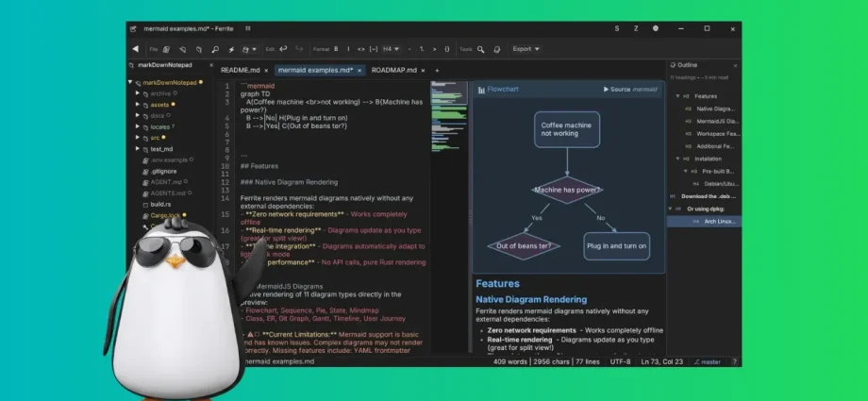Click the third File toolbar icon
Screen dimensions: 868x401
[199, 49]
